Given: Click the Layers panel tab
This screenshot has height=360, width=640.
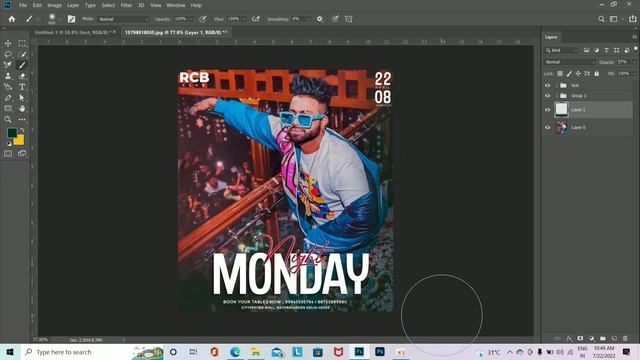Looking at the screenshot, I should pos(551,37).
